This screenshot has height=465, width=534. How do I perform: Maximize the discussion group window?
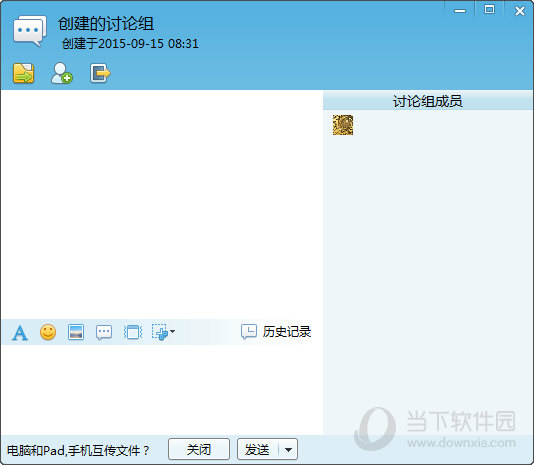pyautogui.click(x=489, y=10)
